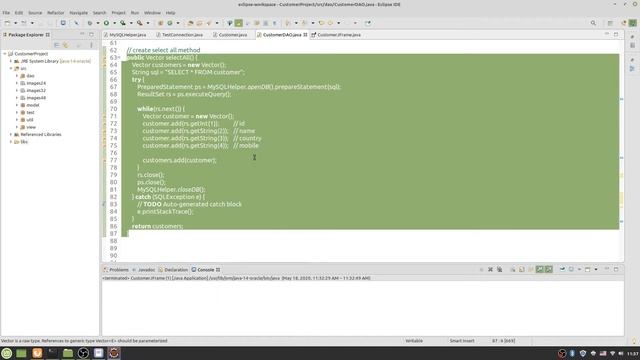Toggle Scroll Lock in Console toolbar
640x360 pixels.
[x=522, y=269]
